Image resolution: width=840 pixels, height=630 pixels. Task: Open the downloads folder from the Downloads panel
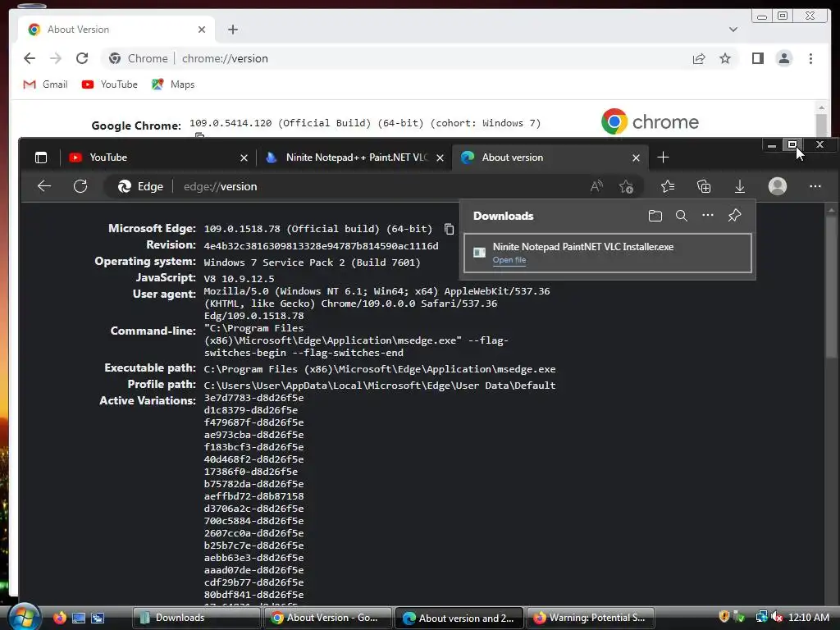(x=655, y=216)
